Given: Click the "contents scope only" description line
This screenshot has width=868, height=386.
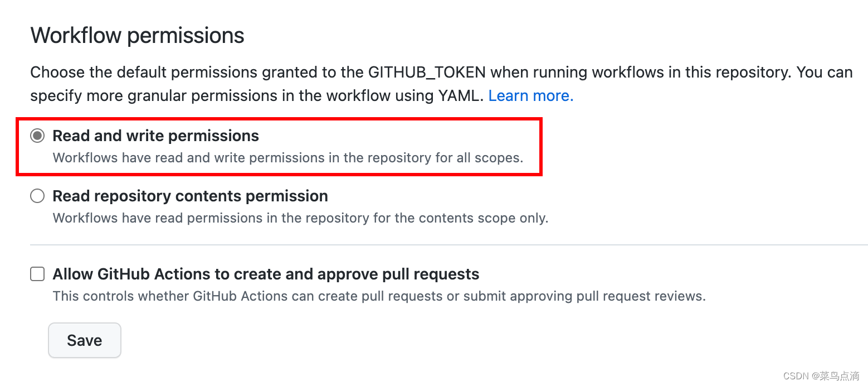Looking at the screenshot, I should [x=300, y=218].
